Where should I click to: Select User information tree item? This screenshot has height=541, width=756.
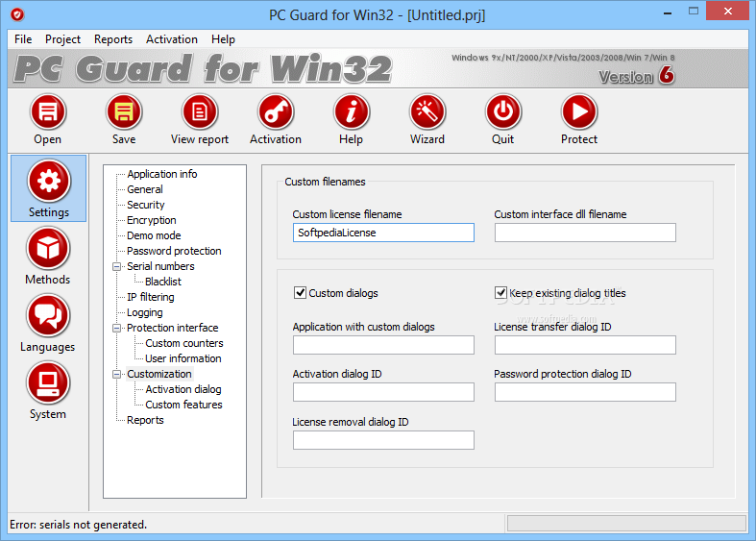[183, 358]
